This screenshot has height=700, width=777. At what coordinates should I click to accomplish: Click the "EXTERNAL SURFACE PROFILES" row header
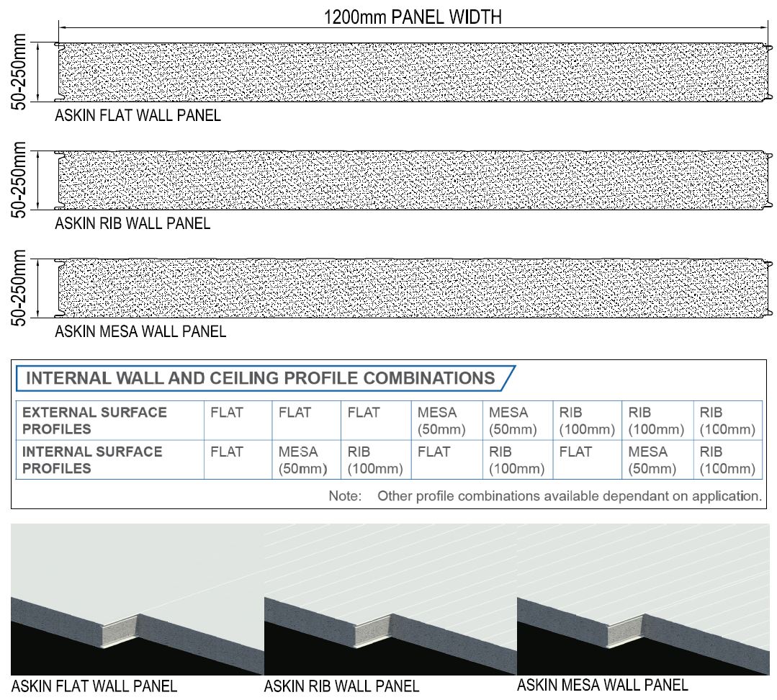110,421
